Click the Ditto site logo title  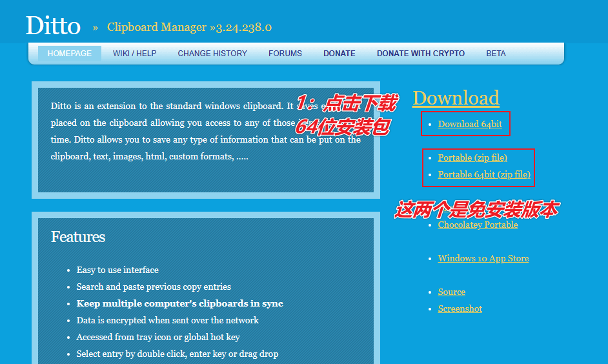(x=53, y=26)
